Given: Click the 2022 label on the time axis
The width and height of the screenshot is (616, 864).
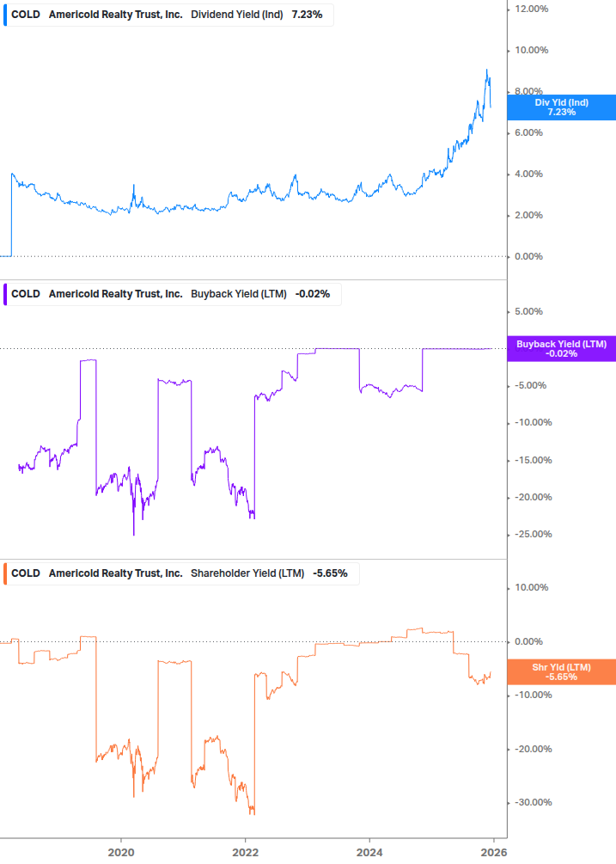Looking at the screenshot, I should click(x=246, y=853).
